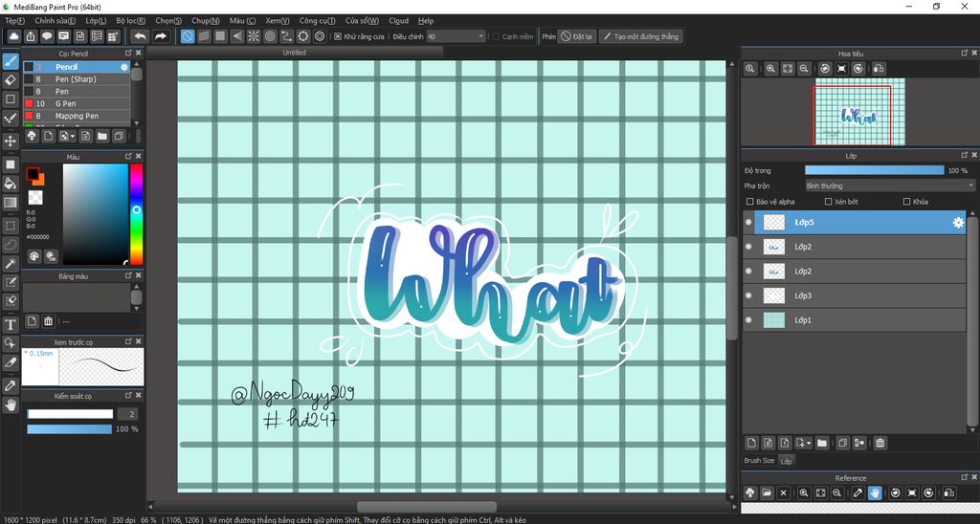This screenshot has height=524, width=980.
Task: Open the Tệp(F) menu
Action: point(15,21)
